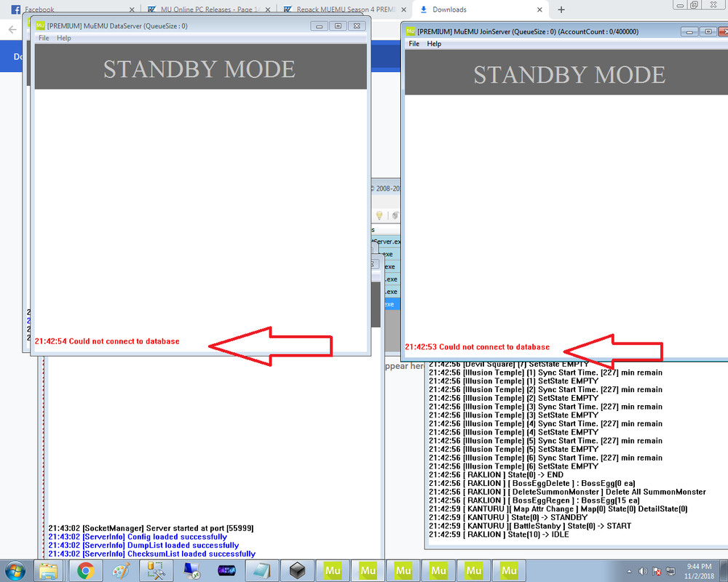Click the download icon on the Downloads tab
Viewport: 728px width, 582px height.
point(424,9)
